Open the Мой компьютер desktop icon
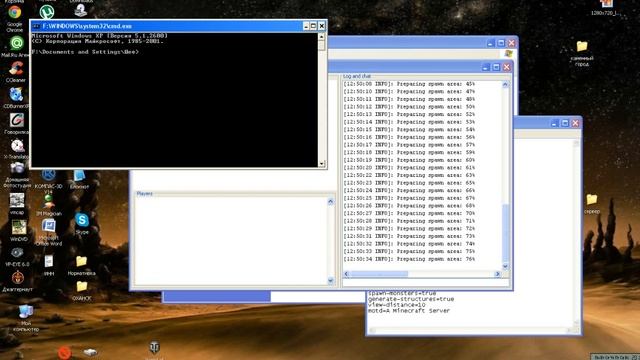This screenshot has height=360, width=640. pos(25,312)
